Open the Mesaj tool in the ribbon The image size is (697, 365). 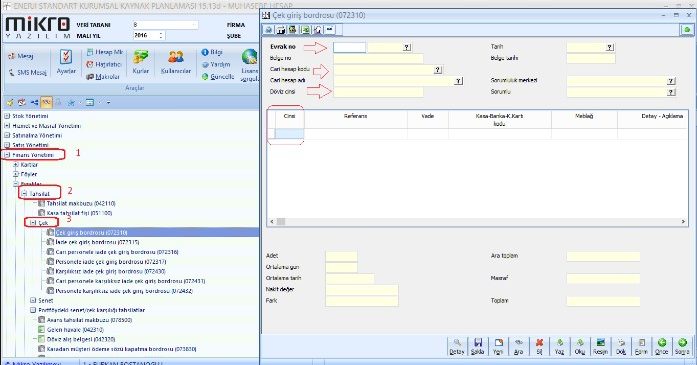(x=20, y=56)
